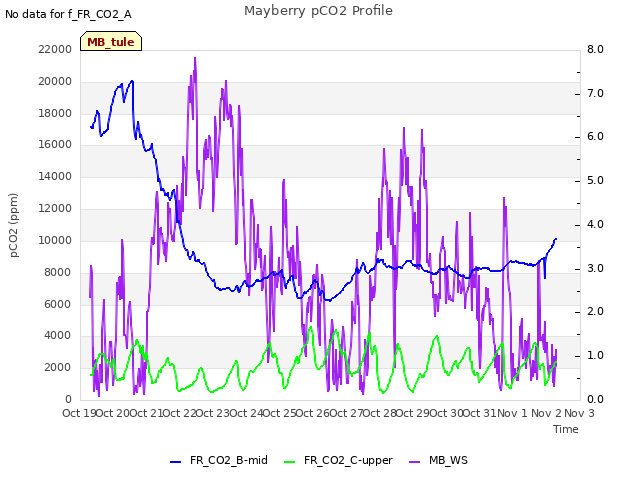Click the blue FR_CO2_B-mid legend swatch
Image resolution: width=640 pixels, height=480 pixels.
[x=176, y=462]
